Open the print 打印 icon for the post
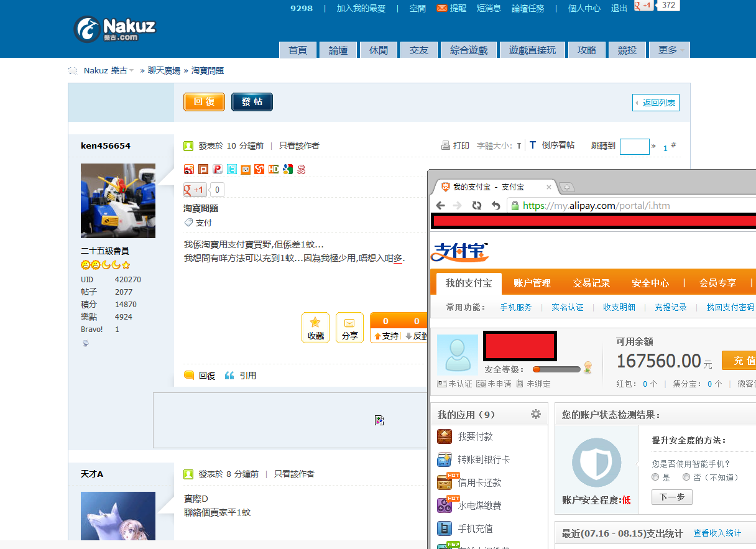The width and height of the screenshot is (756, 549). 446,145
